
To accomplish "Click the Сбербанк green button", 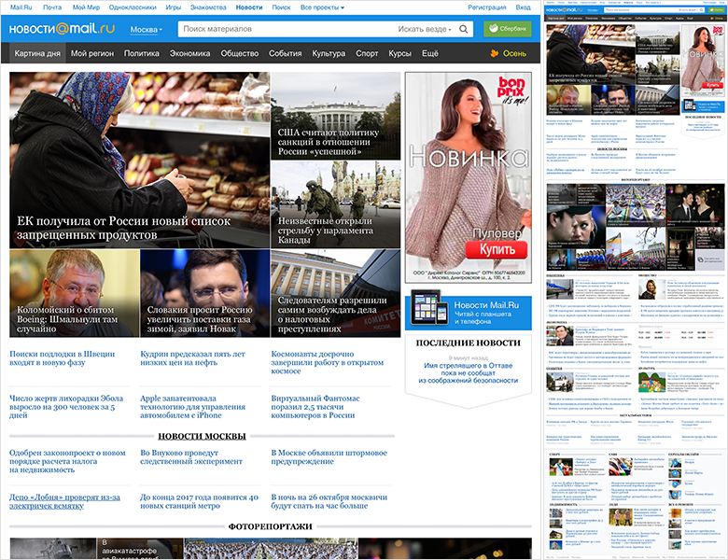I will tap(508, 29).
